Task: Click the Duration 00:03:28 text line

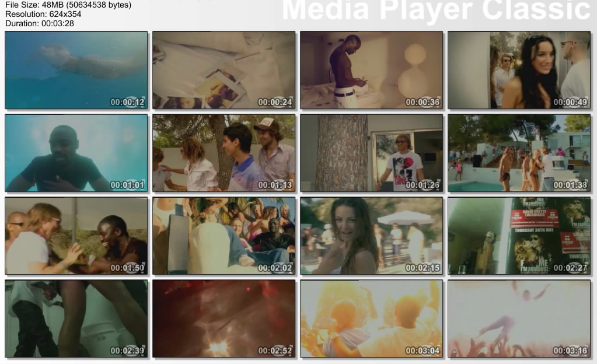Action: pyautogui.click(x=39, y=23)
